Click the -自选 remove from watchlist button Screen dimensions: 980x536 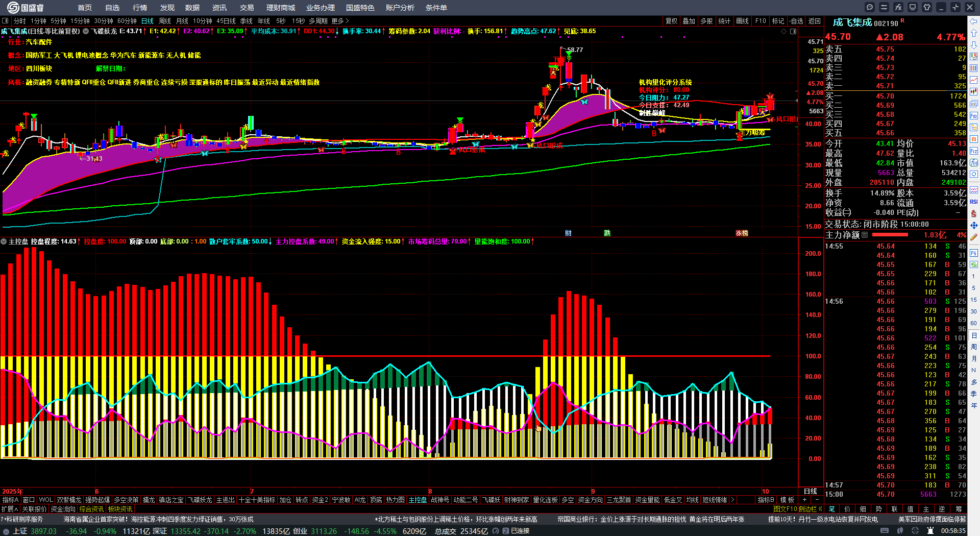[796, 21]
